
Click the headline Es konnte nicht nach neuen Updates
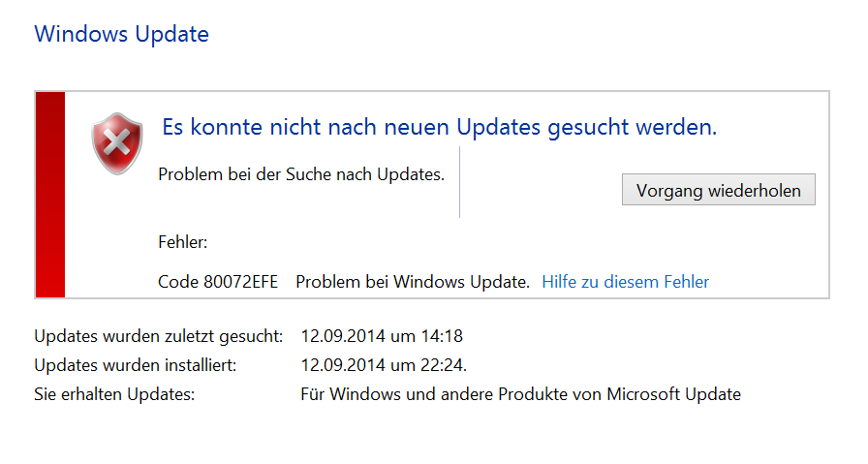point(440,127)
